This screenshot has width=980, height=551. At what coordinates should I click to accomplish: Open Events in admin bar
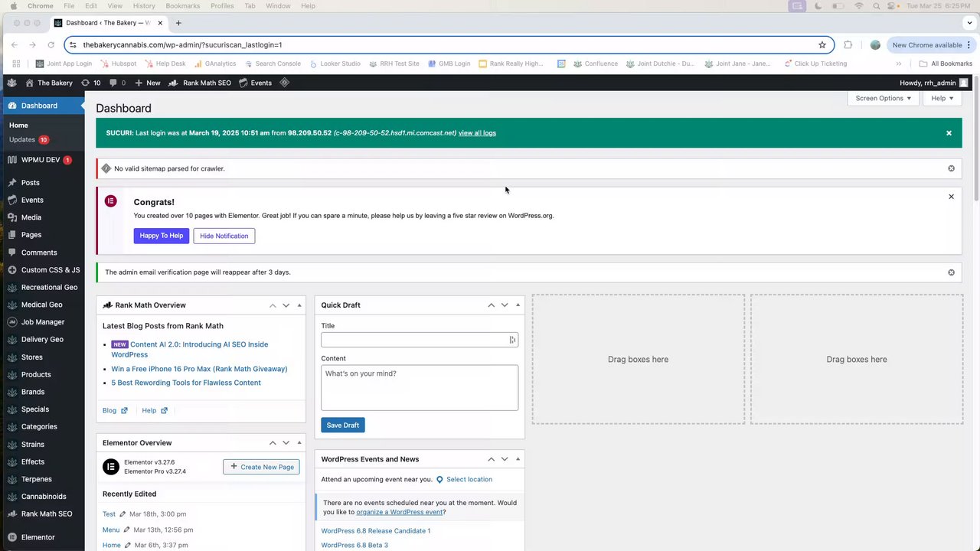[255, 83]
